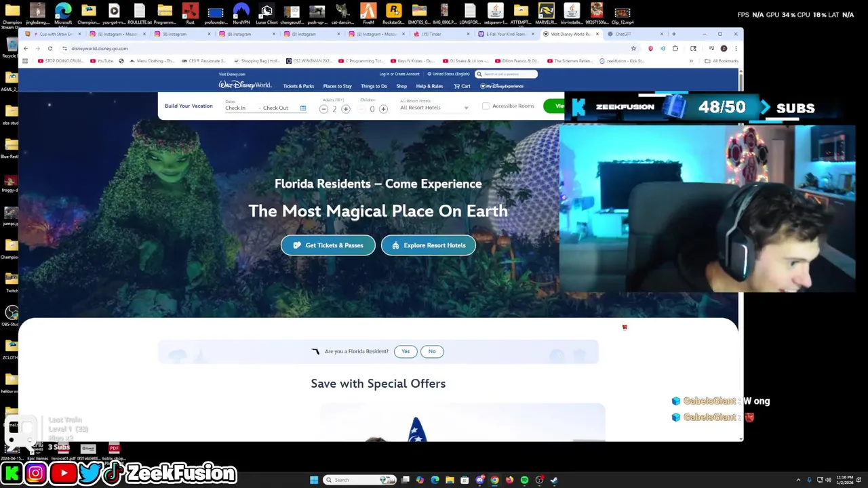Viewport: 868px width, 488px height.
Task: Answer Yes to Florida Resident question
Action: [406, 351]
